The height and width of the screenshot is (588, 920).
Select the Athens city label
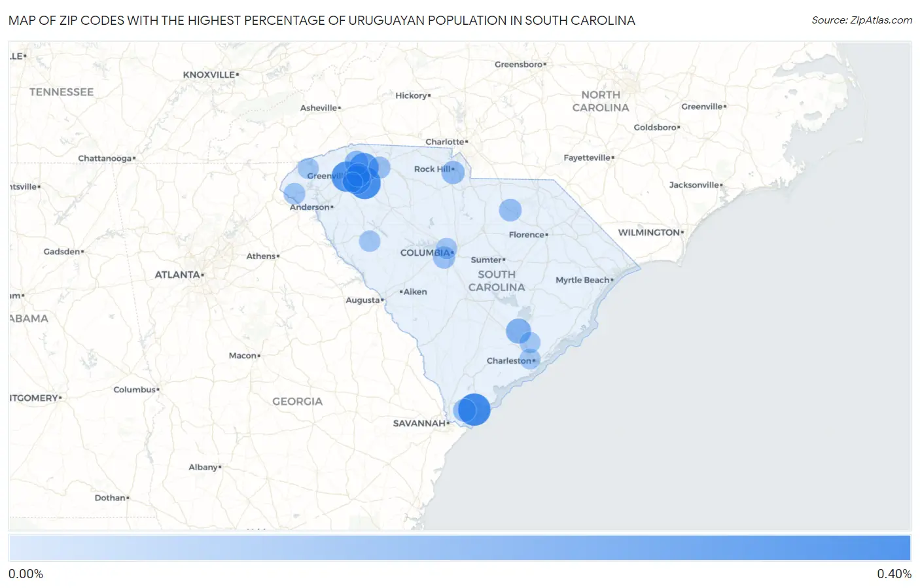click(262, 256)
